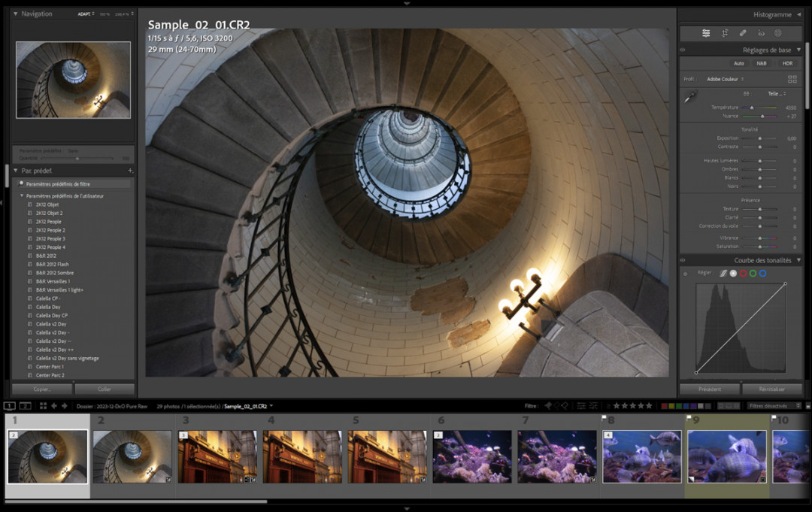Select the parametric curve adjust icon
Screen dimensions: 812x512
(723, 274)
